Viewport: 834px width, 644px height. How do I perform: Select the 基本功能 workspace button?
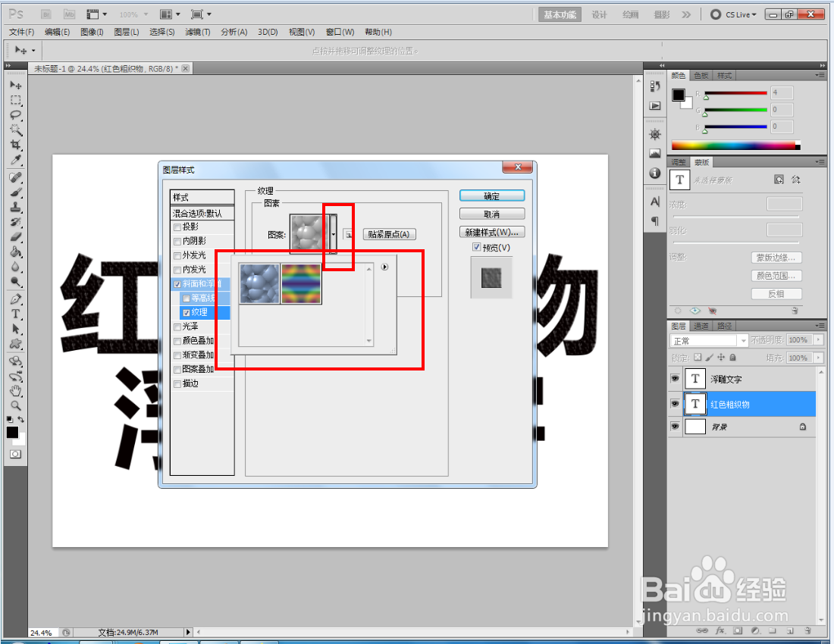click(x=560, y=14)
